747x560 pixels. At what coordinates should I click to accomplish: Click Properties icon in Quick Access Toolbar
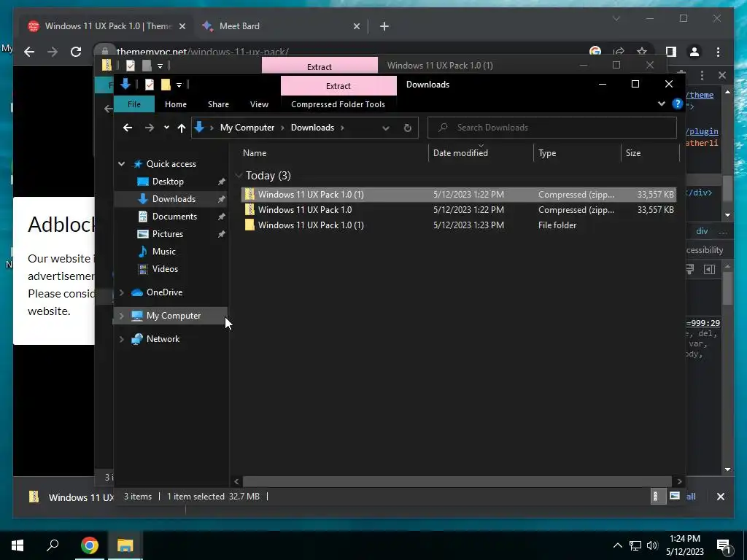tap(149, 85)
